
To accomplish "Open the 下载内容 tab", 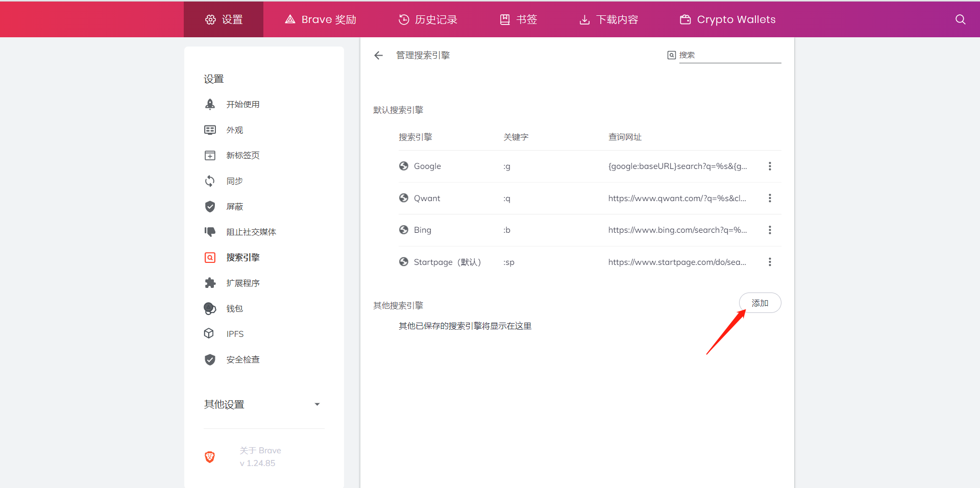I will coord(609,19).
